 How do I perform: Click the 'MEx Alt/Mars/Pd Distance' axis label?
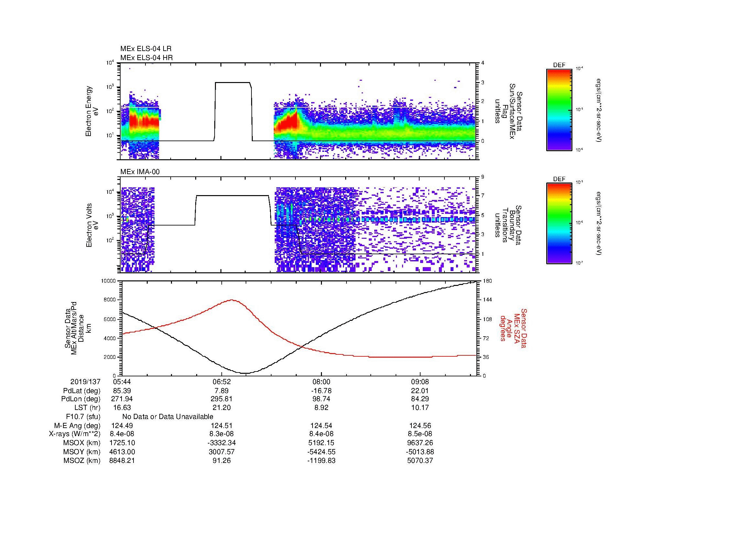pyautogui.click(x=78, y=328)
